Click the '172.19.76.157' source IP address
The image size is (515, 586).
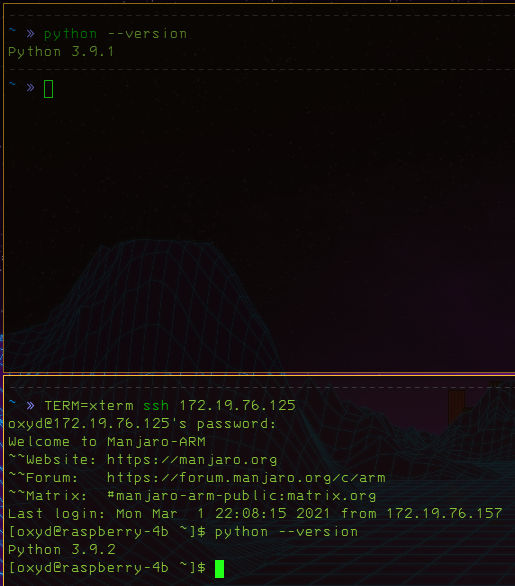(x=444, y=513)
